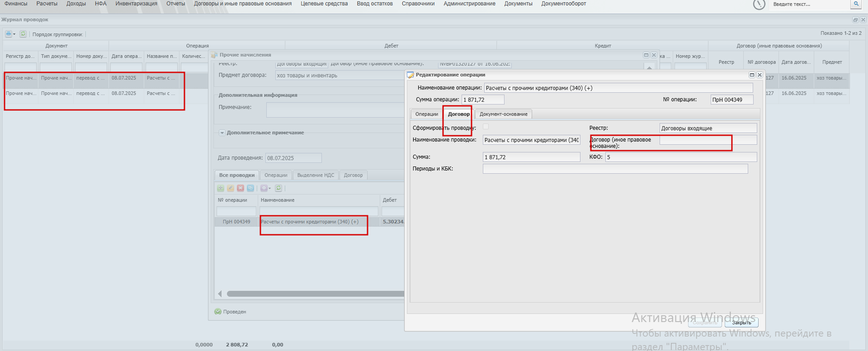Open the НФА menu
868x351 pixels.
pyautogui.click(x=101, y=4)
